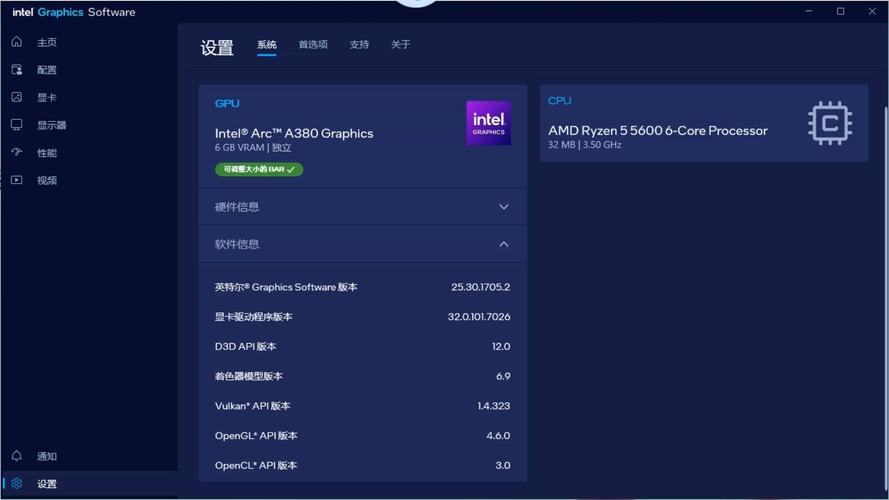
Task: Select 显示器 label in sidebar
Action: [52, 125]
